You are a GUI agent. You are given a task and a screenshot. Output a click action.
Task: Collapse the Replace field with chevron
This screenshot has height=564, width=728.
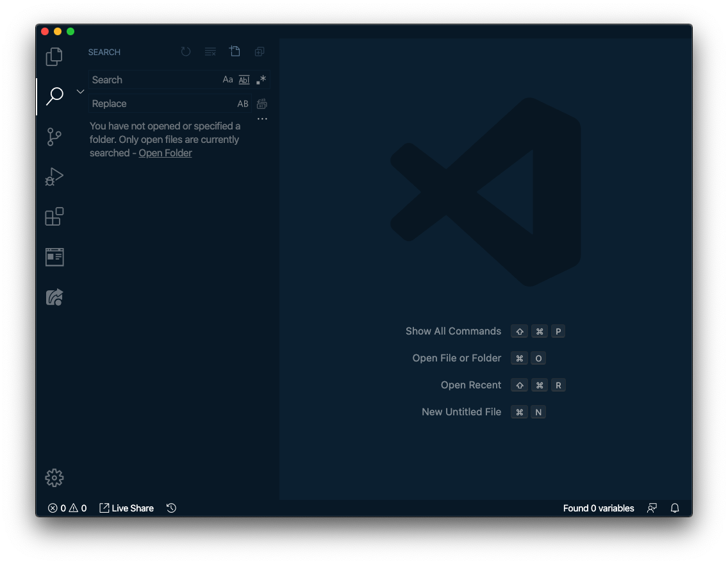[80, 92]
